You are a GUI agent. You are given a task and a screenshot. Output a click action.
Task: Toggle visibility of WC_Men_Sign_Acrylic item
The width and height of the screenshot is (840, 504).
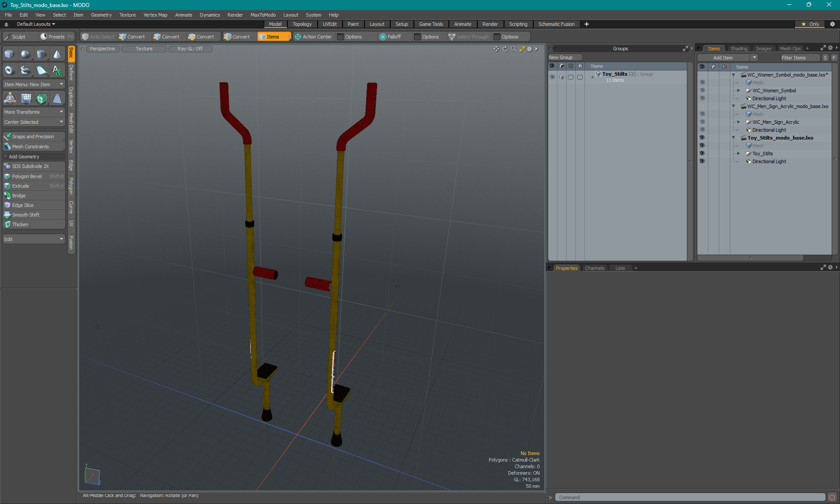tap(702, 122)
